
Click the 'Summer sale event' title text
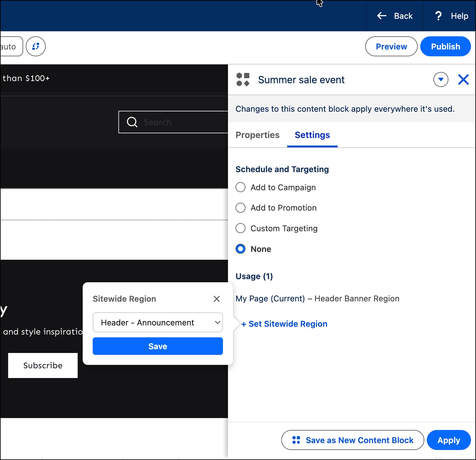(x=301, y=80)
